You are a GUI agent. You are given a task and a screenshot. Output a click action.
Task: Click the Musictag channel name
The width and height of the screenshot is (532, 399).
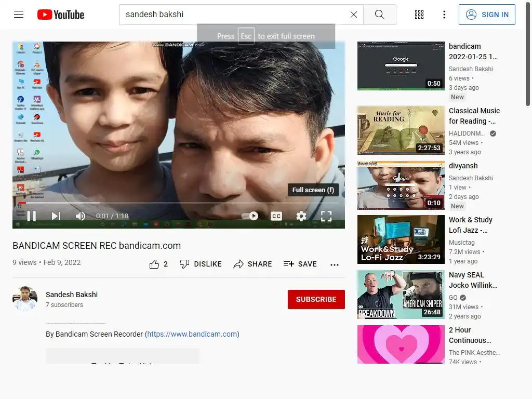pyautogui.click(x=461, y=242)
